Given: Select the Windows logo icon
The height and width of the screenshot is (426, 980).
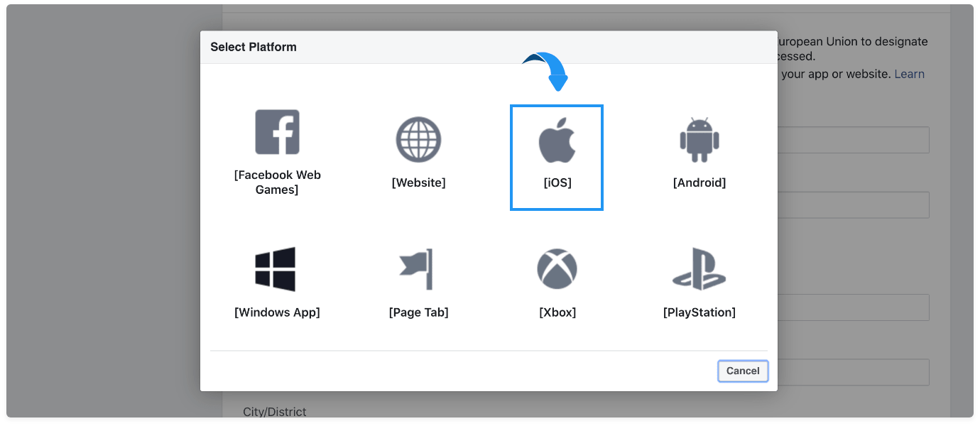Looking at the screenshot, I should pos(276,269).
